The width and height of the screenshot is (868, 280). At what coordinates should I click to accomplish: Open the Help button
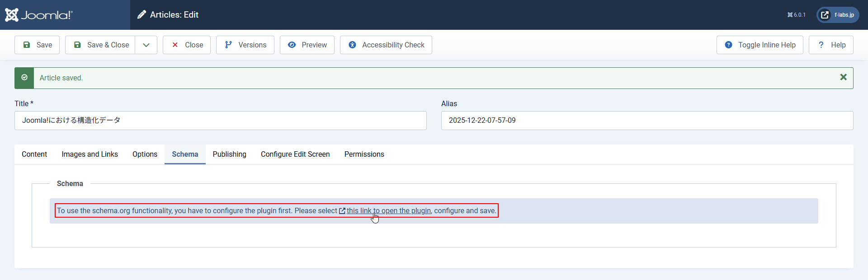831,45
